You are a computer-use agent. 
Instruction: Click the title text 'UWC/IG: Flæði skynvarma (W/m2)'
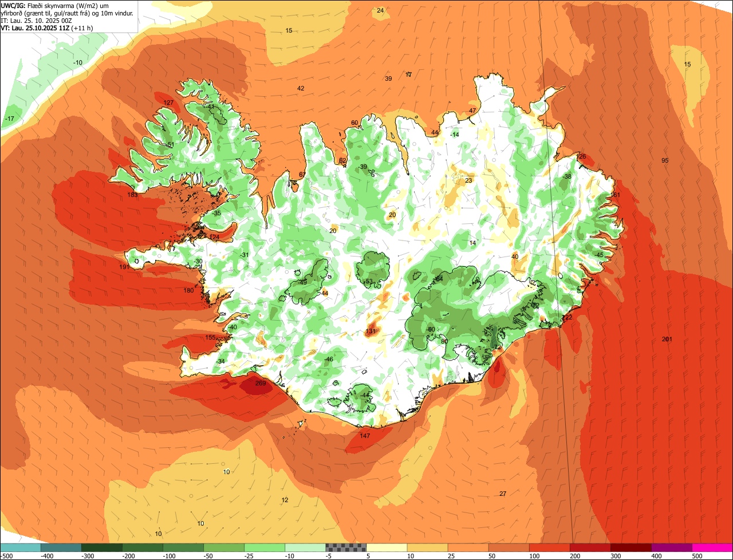[x=54, y=5]
